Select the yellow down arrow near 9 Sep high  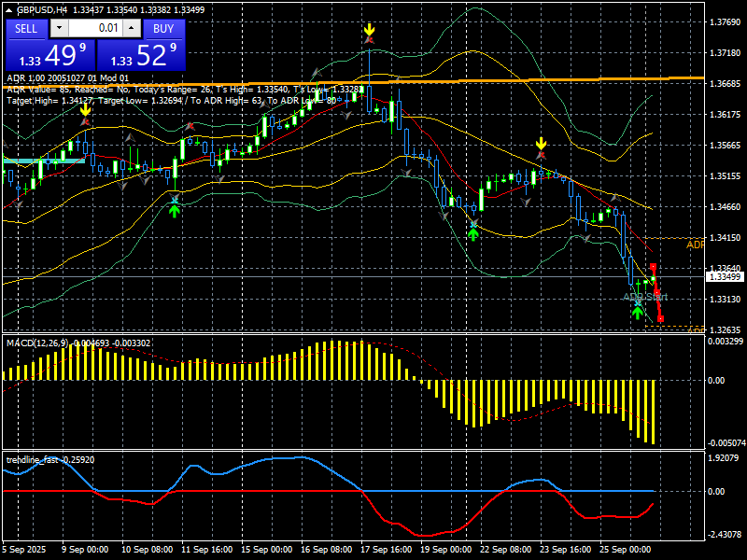point(85,110)
